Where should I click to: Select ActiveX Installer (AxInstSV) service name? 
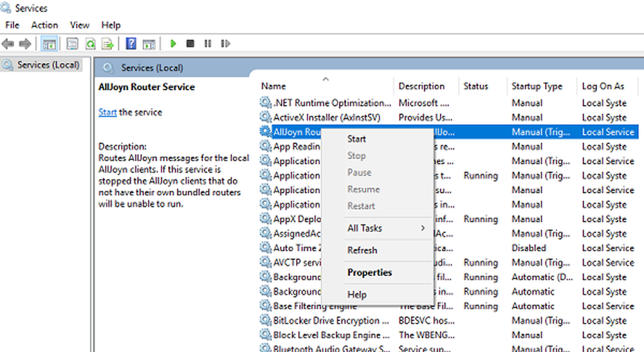327,117
